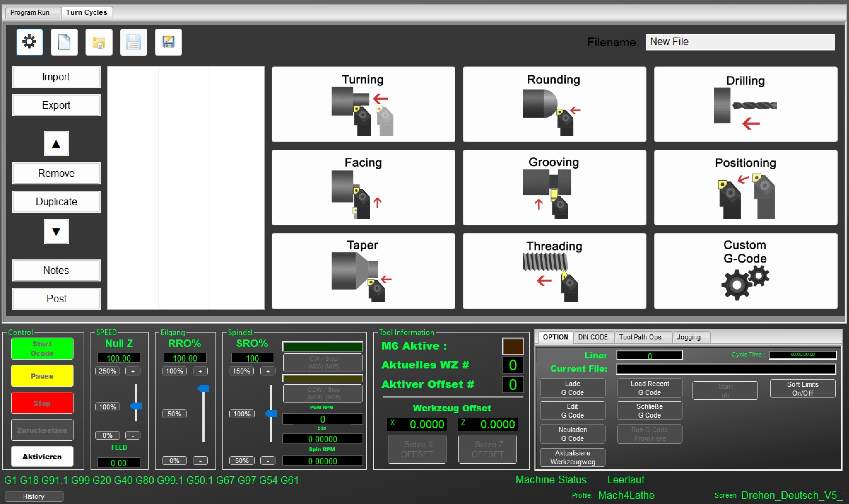Switch to the Turn Cycles tab
This screenshot has width=849, height=504.
[87, 13]
